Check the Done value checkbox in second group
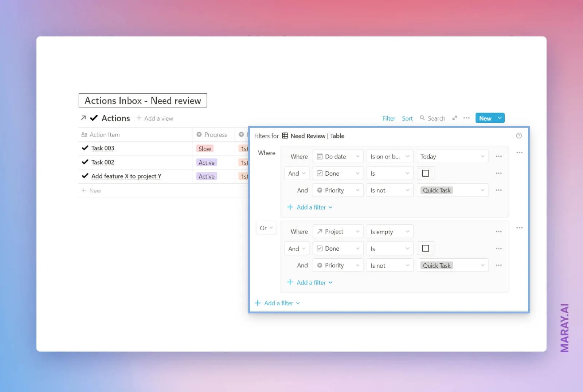This screenshot has width=583, height=392. (425, 248)
